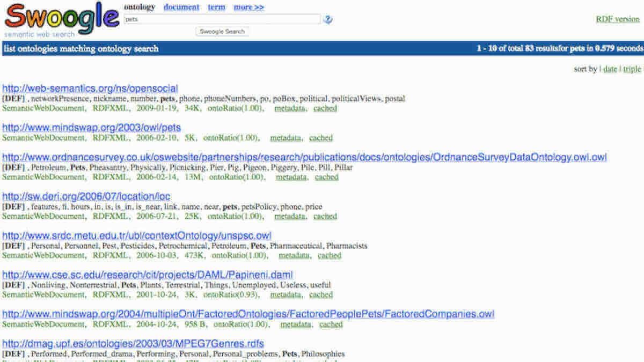Open the web-semantics.org opensocial result

click(x=90, y=88)
